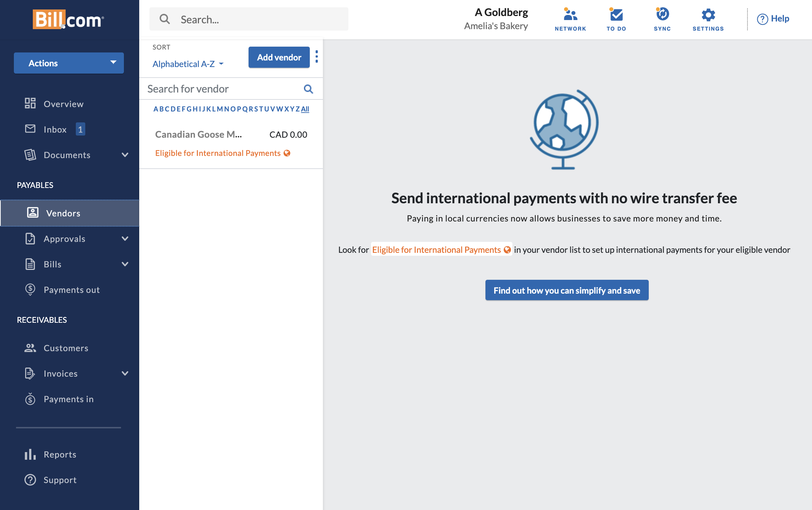Screen dimensions: 812x510
Task: Click the Inbox envelope icon
Action: click(x=30, y=129)
